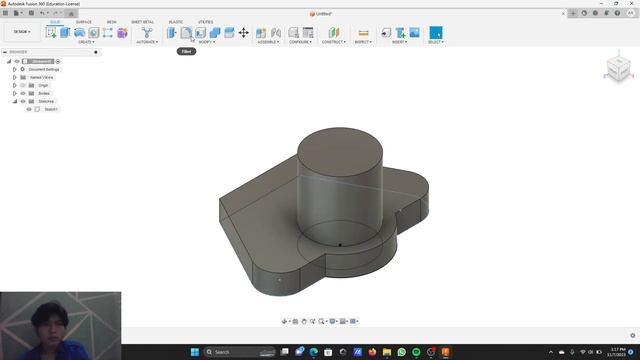Collapse the Sketches folder
The width and height of the screenshot is (640, 360).
click(x=15, y=101)
